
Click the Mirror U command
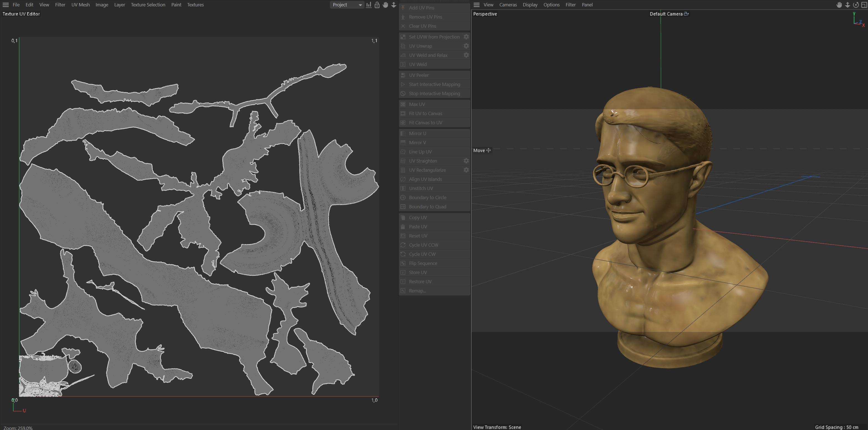tap(417, 133)
